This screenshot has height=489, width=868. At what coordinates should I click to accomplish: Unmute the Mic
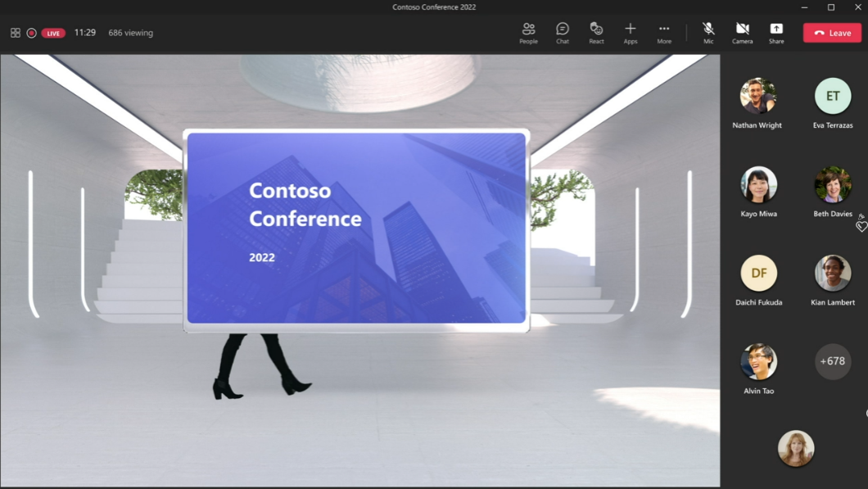click(x=708, y=34)
